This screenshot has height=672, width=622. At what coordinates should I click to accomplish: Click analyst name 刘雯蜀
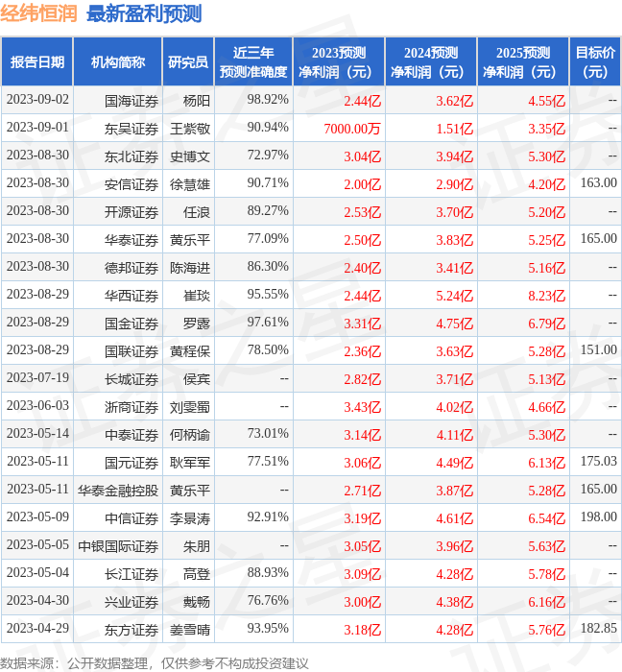coord(190,408)
